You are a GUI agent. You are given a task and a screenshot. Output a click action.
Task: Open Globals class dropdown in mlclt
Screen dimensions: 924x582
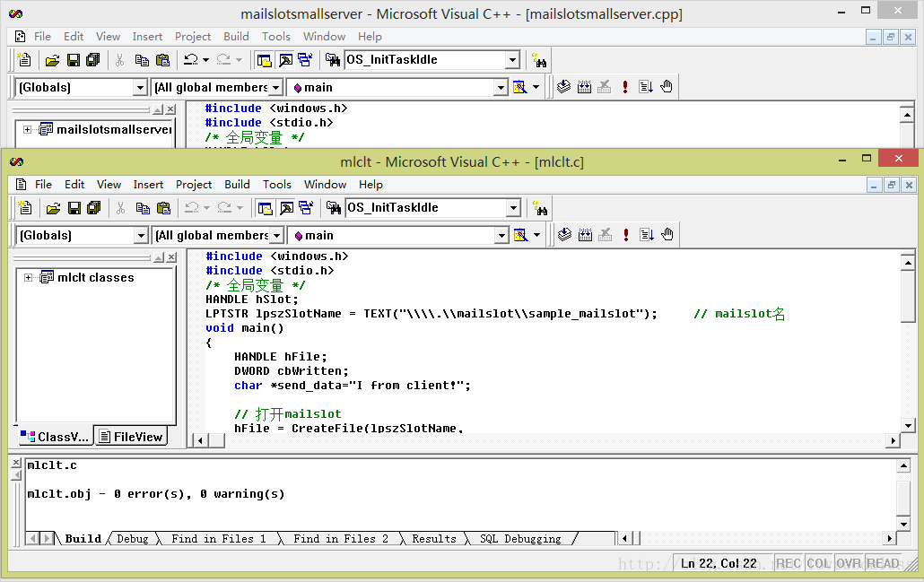141,236
